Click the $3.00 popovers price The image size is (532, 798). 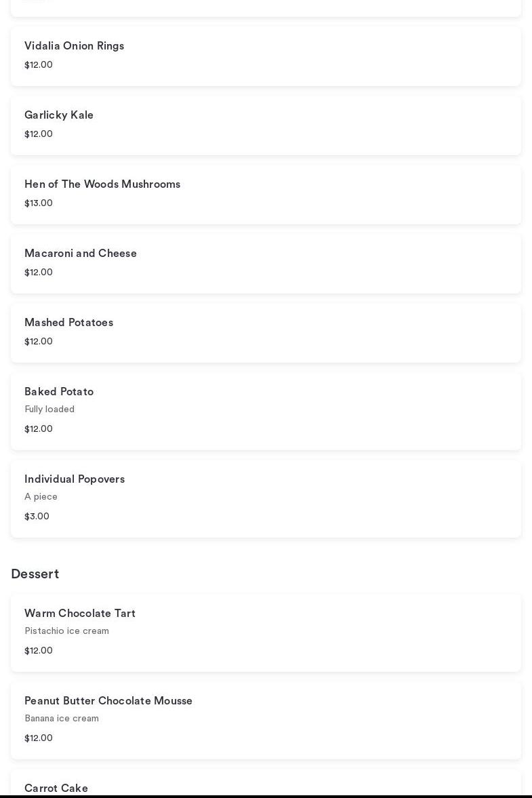pos(37,517)
